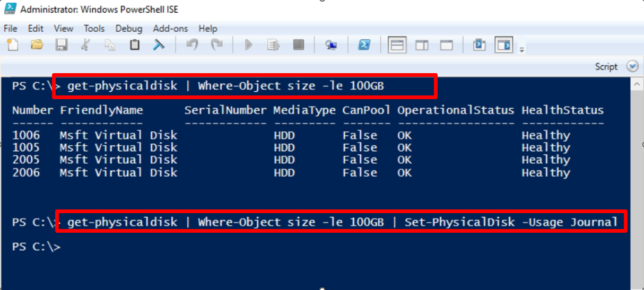The height and width of the screenshot is (290, 644).
Task: Paste from clipboard toolbar icon
Action: tap(135, 45)
